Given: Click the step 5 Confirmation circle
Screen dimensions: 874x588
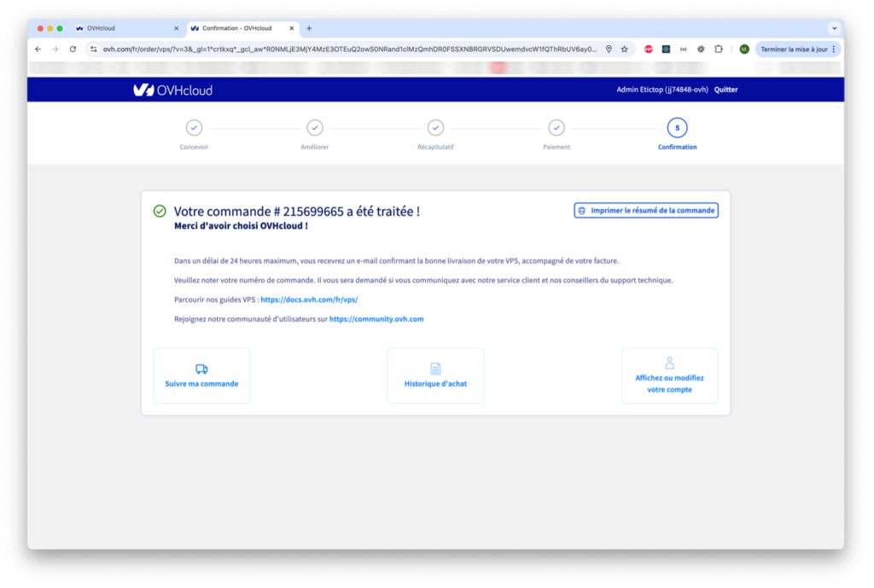Looking at the screenshot, I should click(x=677, y=128).
